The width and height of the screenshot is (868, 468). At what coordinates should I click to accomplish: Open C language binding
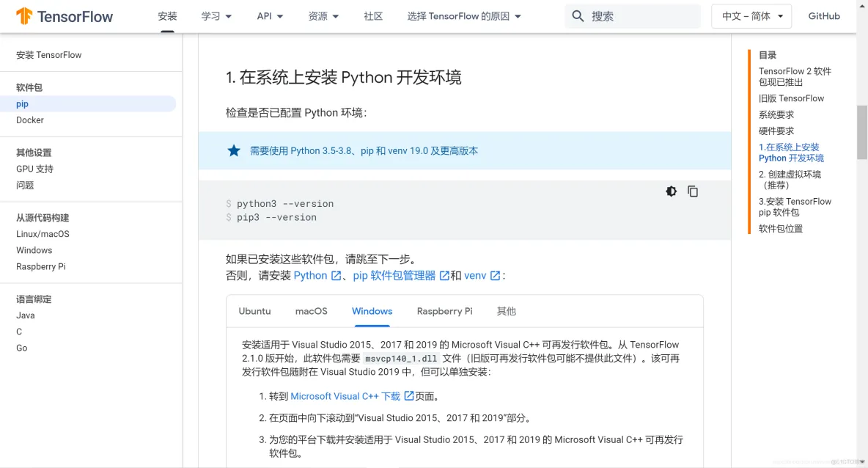[19, 332]
